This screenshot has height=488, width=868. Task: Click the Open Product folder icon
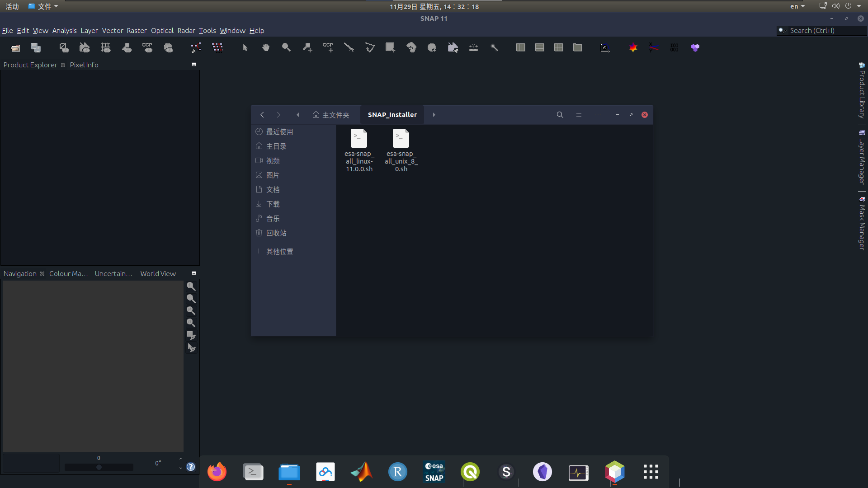[15, 48]
